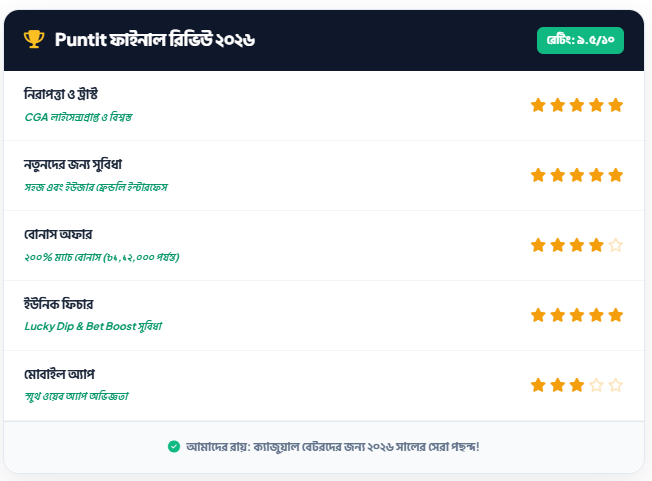Click the green rating ৯.৫/১০ badge

point(579,40)
